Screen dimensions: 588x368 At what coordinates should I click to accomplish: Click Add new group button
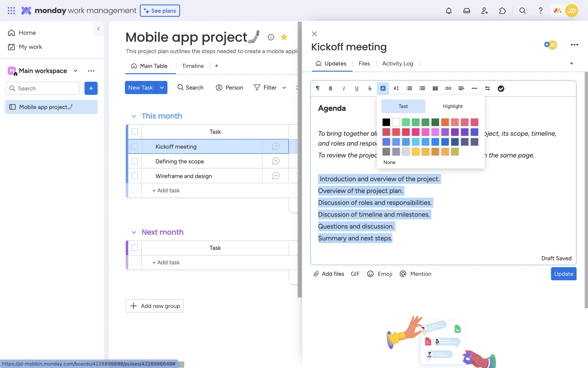coord(155,306)
